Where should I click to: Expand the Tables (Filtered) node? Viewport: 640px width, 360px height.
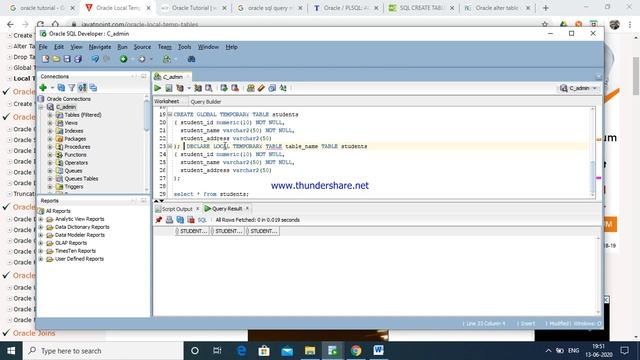(x=50, y=115)
